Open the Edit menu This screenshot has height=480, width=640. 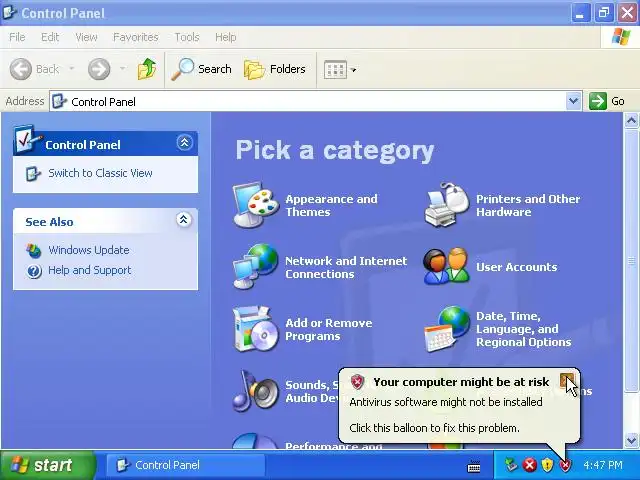click(x=50, y=37)
